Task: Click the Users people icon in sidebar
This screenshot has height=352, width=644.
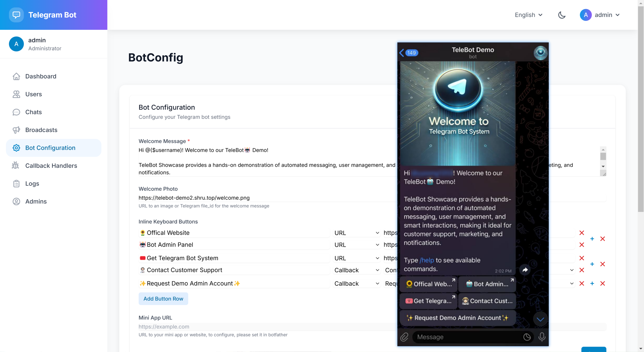Action: tap(16, 94)
